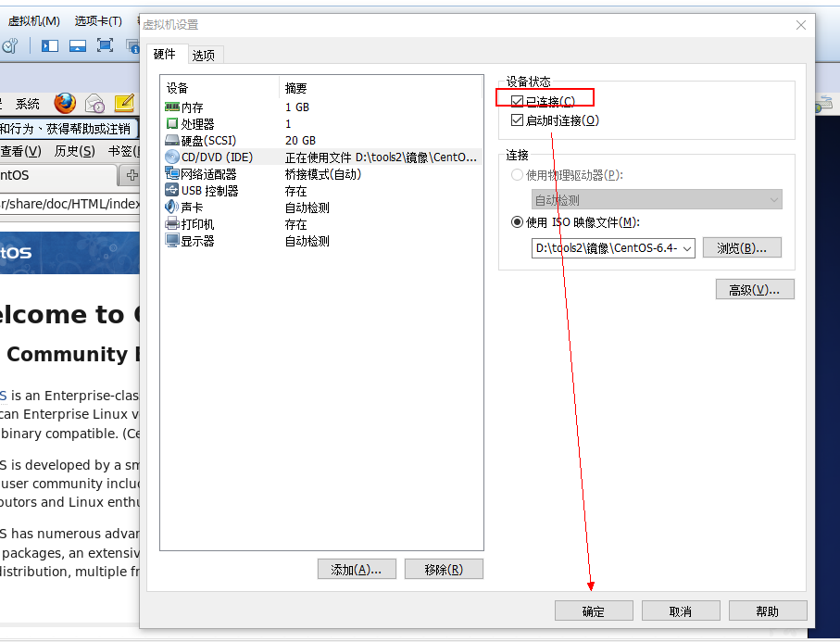Screen dimensions: 840x642
Task: Click 确定 to confirm settings
Action: click(594, 611)
